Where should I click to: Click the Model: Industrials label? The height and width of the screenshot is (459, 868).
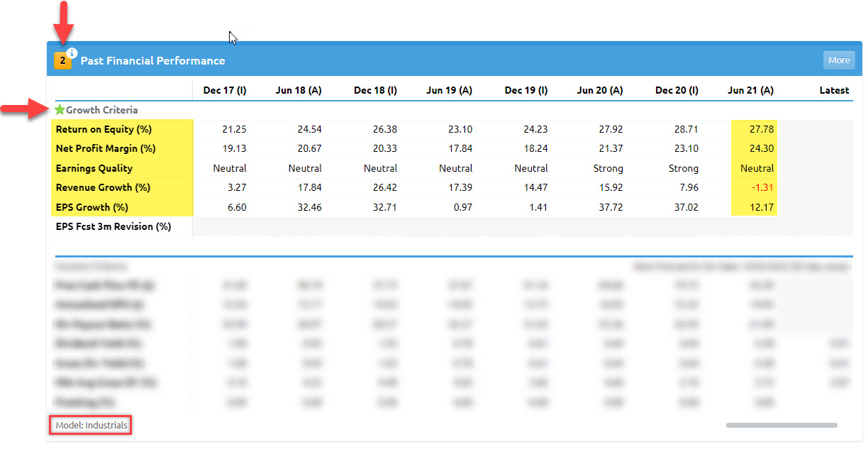coord(91,426)
